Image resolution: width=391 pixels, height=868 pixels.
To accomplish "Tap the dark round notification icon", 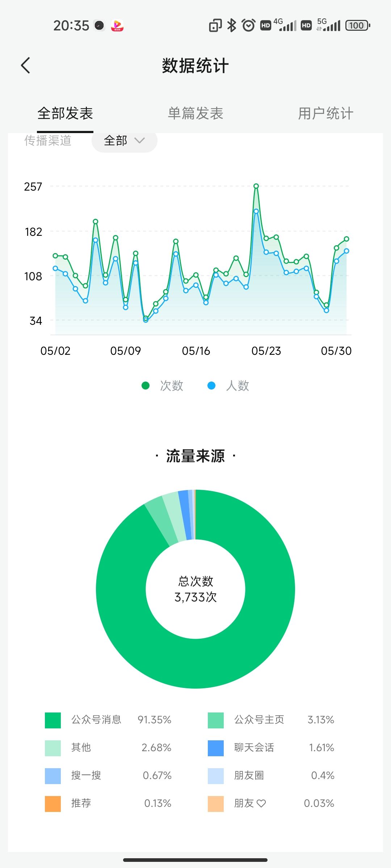I will click(x=99, y=25).
